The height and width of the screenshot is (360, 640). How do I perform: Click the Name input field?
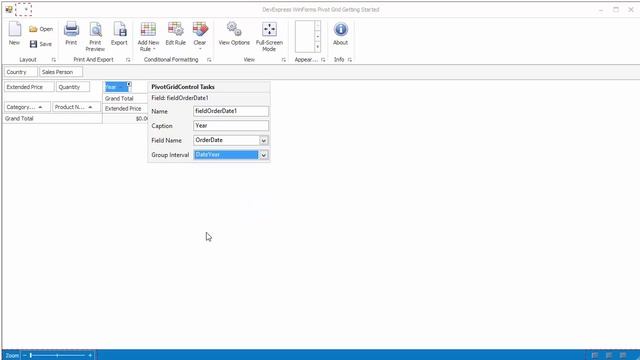231,111
